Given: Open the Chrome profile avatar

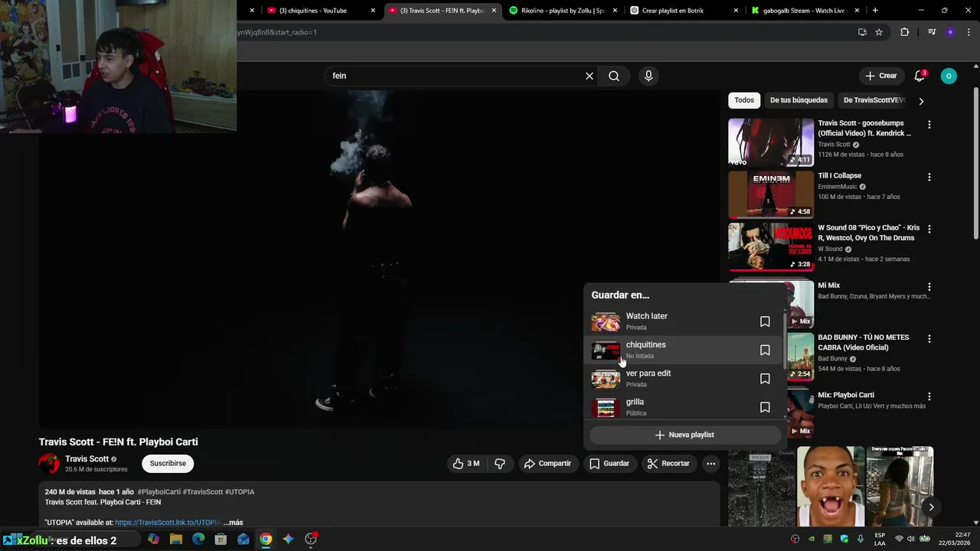Looking at the screenshot, I should (950, 32).
